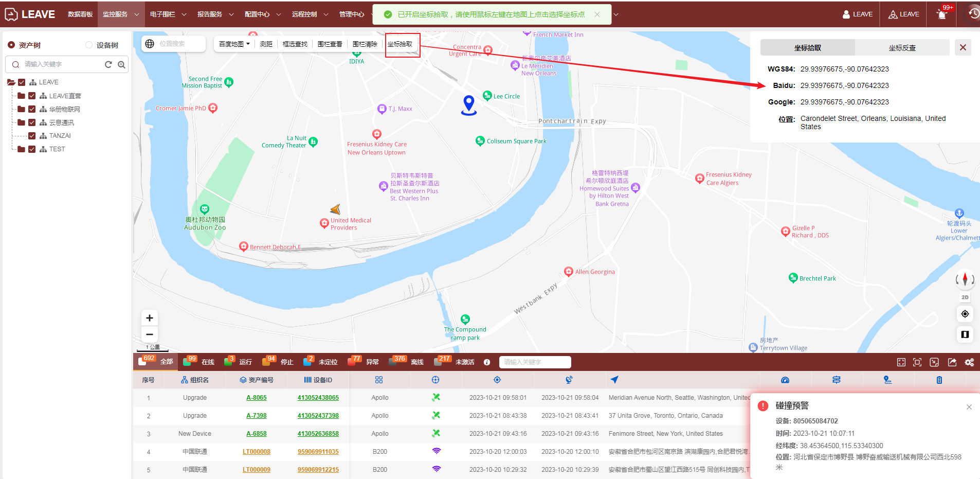Screen dimensions: 980x479
Task: Click the map zoom out minus button
Action: pyautogui.click(x=150, y=334)
